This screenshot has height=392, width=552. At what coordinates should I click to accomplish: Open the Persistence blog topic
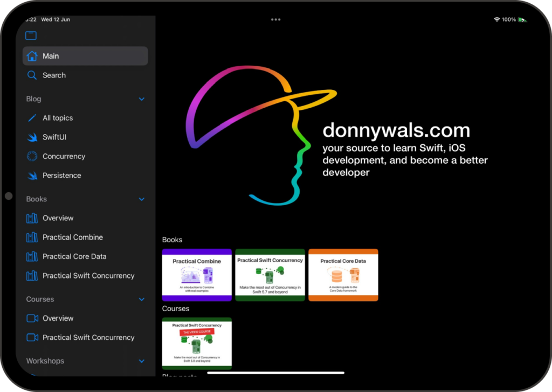click(x=85, y=176)
